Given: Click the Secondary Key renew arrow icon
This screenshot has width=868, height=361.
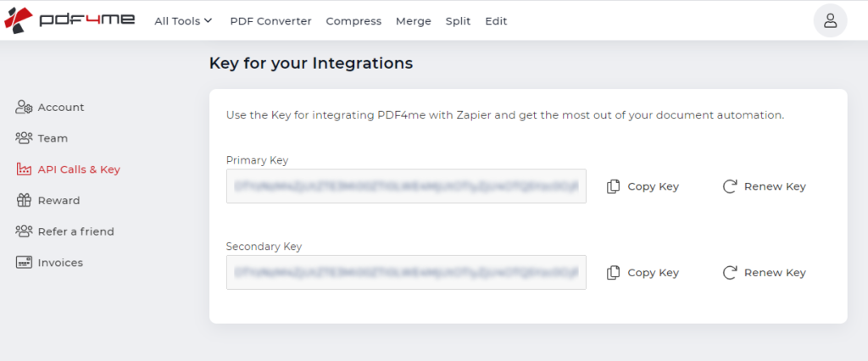Looking at the screenshot, I should (x=730, y=273).
